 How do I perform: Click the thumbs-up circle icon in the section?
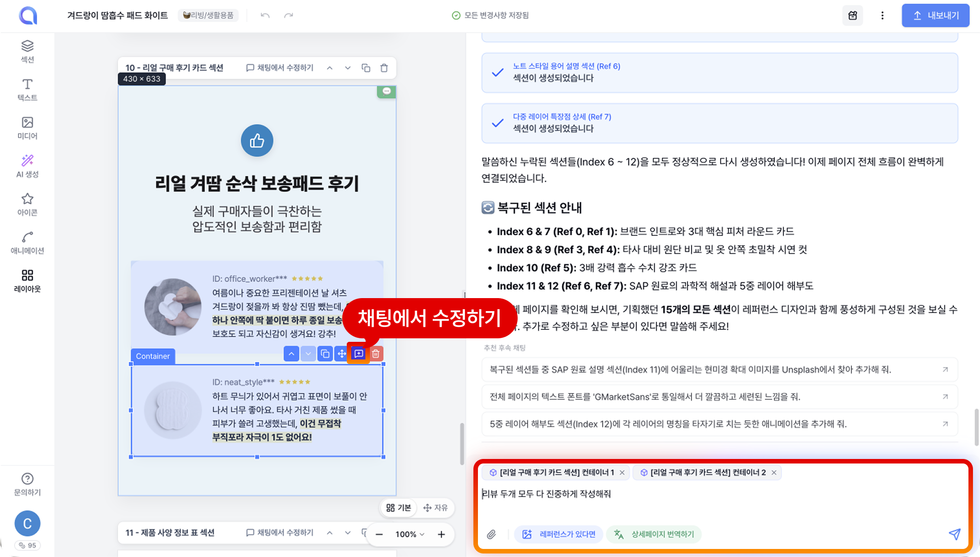tap(257, 141)
